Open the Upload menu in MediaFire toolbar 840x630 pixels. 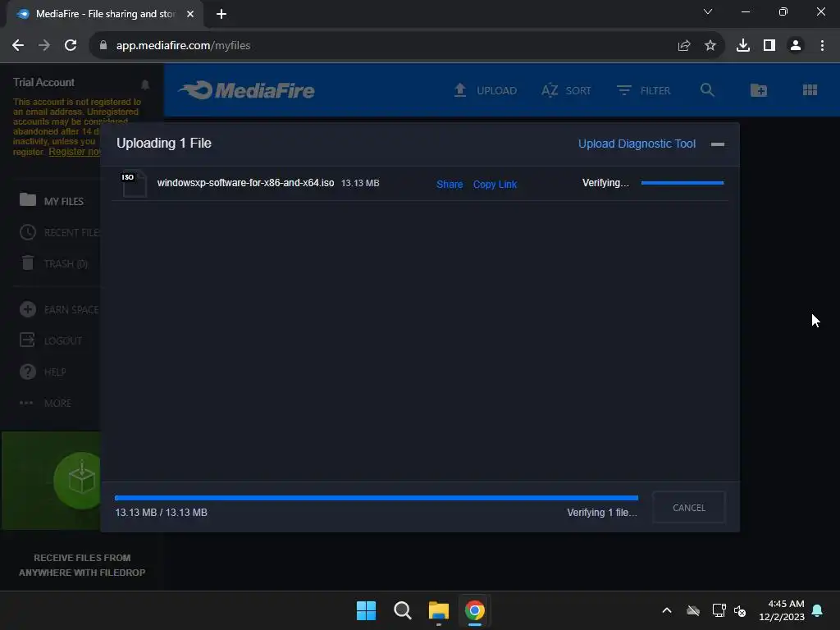click(x=486, y=90)
